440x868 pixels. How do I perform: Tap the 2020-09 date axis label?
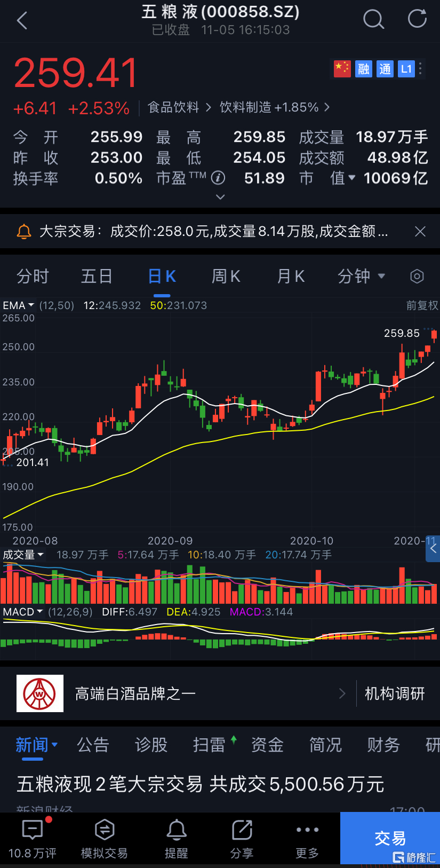[x=170, y=541]
